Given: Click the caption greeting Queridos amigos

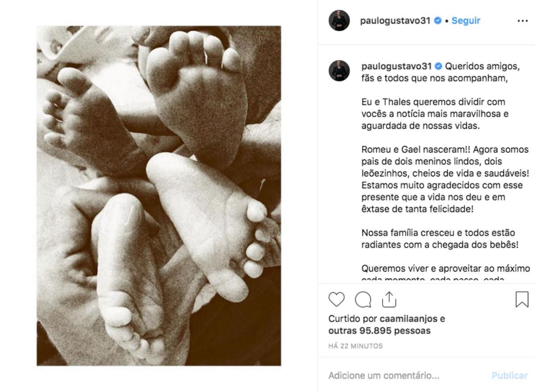Looking at the screenshot, I should (x=482, y=66).
